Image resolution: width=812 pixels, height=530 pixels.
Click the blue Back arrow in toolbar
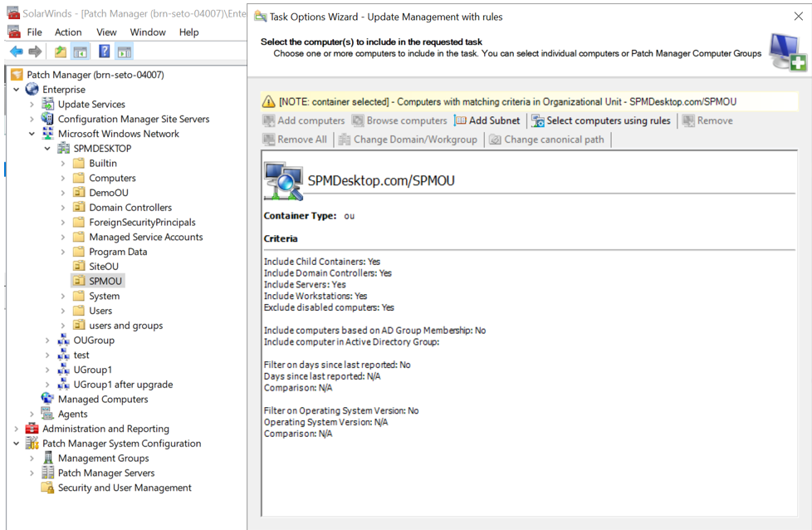tap(17, 52)
